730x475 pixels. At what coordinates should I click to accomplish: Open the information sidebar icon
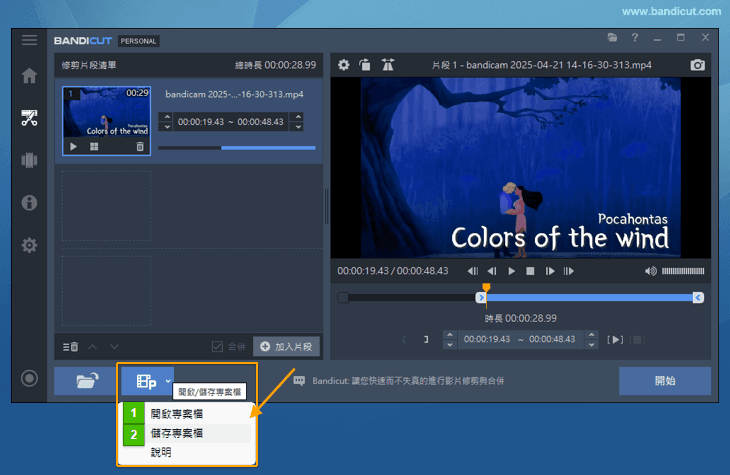pos(29,203)
